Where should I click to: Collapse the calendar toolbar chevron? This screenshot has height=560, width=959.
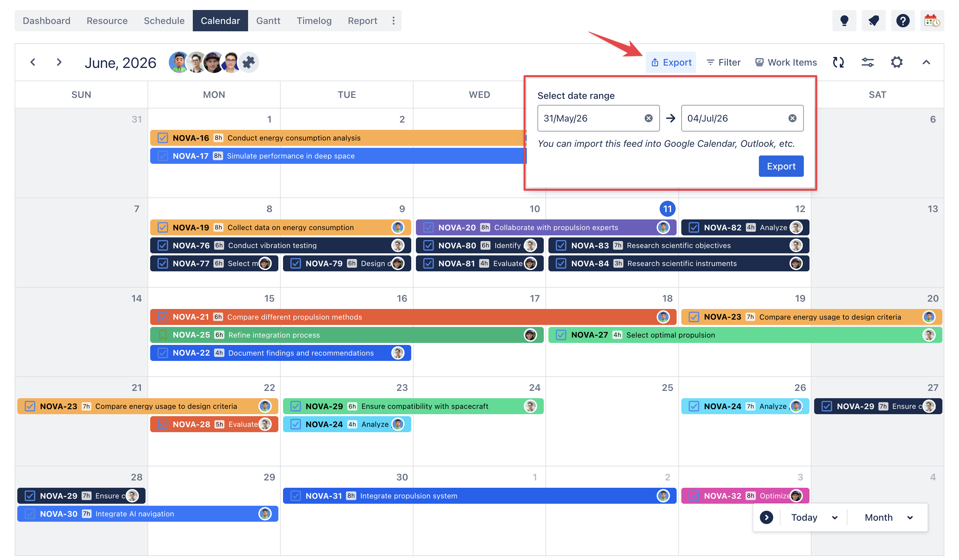point(926,62)
